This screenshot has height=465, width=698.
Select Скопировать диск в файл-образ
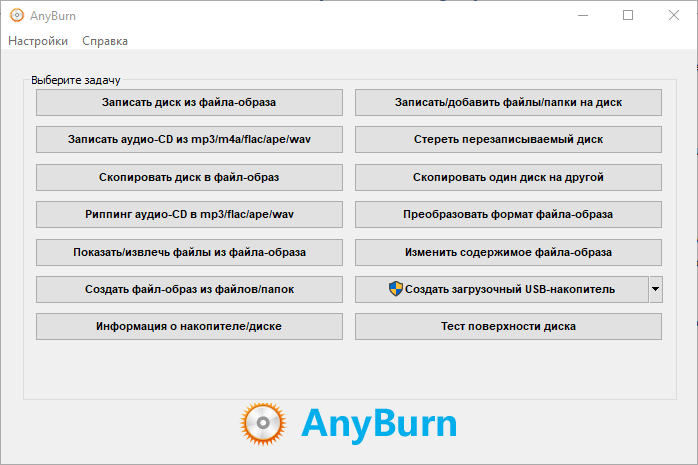click(x=189, y=177)
